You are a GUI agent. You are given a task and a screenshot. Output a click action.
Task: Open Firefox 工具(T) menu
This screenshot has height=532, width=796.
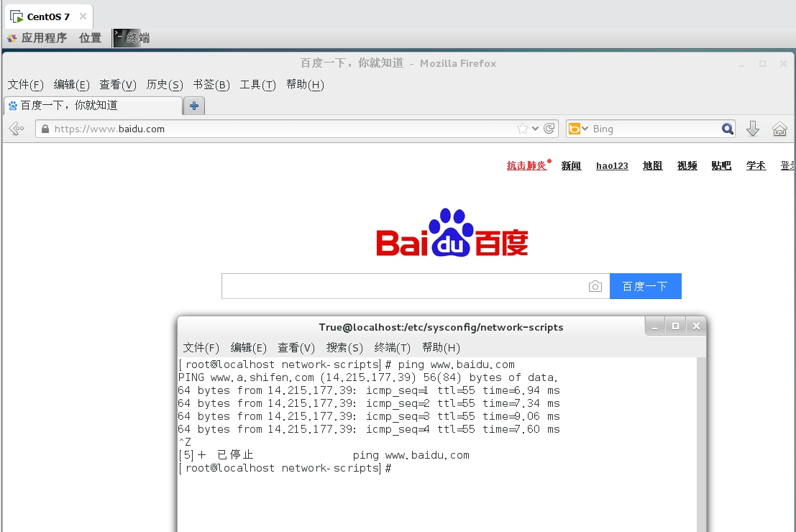258,85
